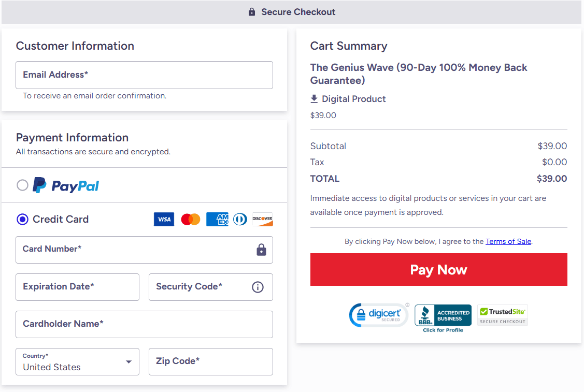Click the Email Address field
Screen dimensions: 584x392
tap(144, 75)
